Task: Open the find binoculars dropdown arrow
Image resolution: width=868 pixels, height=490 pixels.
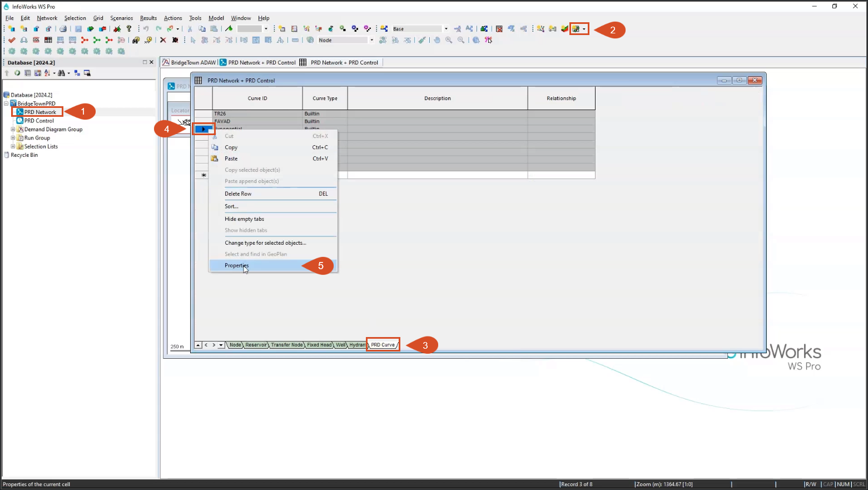Action: coord(69,73)
